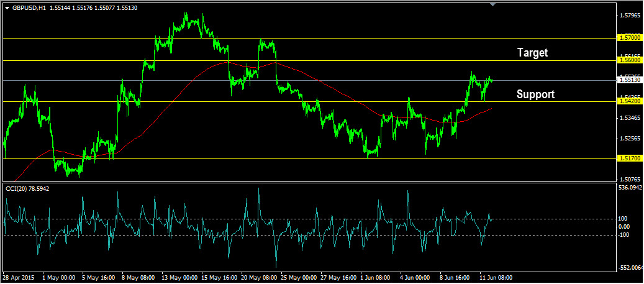The height and width of the screenshot is (284, 644).
Task: Select the 1.51700 price level label
Action: (629, 158)
